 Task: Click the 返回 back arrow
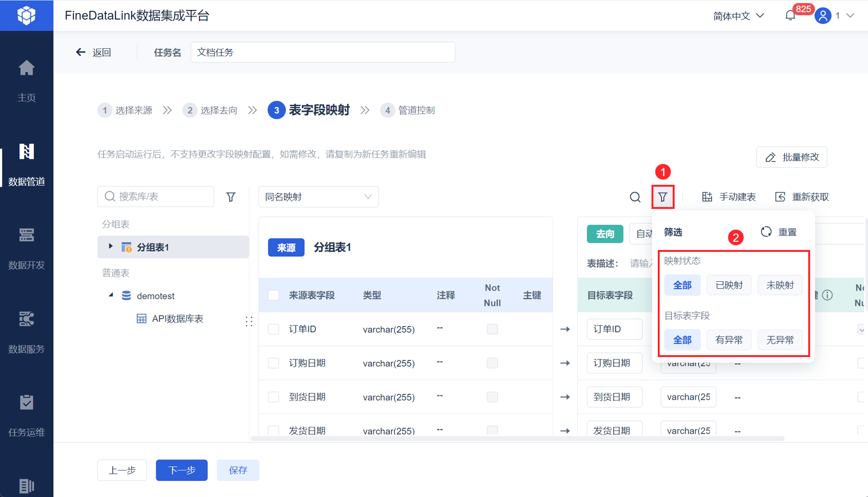pyautogui.click(x=81, y=52)
